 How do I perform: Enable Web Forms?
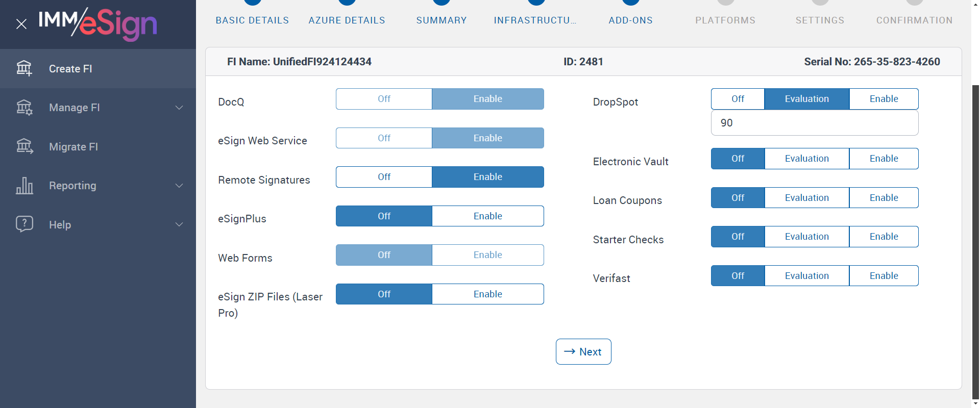coord(488,255)
